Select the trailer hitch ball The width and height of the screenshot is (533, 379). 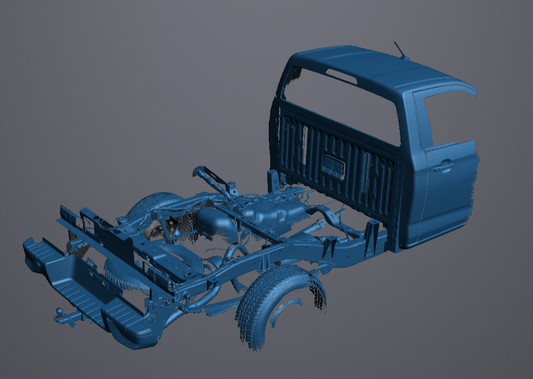pyautogui.click(x=59, y=311)
